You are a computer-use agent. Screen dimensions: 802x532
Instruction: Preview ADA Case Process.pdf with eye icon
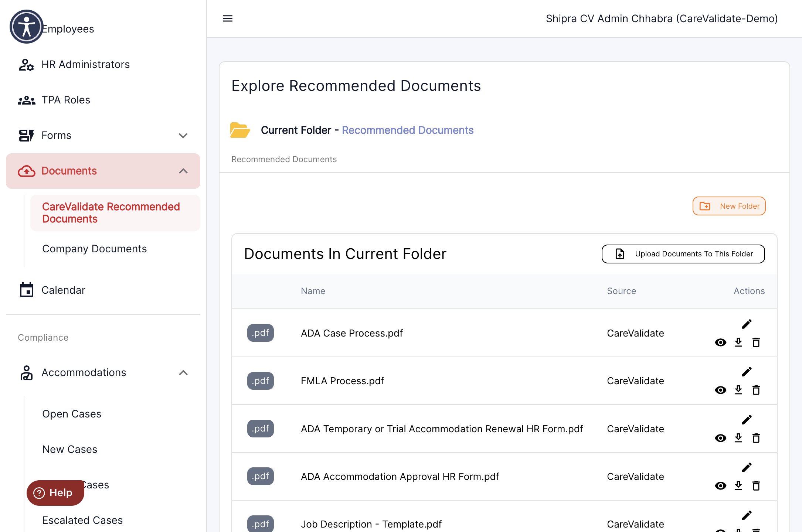721,342
